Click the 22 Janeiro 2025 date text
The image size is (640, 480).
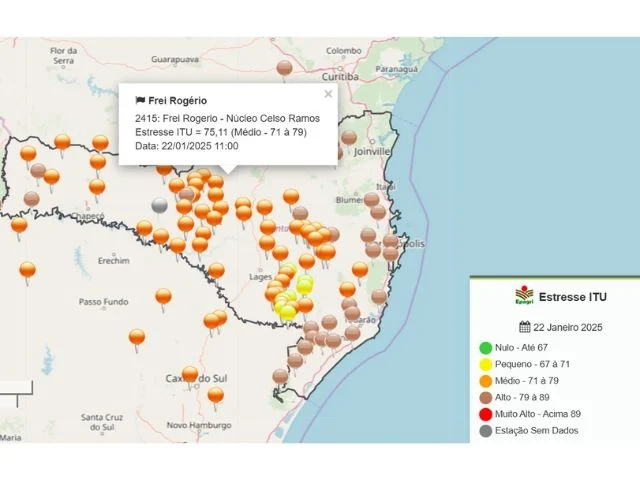(568, 327)
